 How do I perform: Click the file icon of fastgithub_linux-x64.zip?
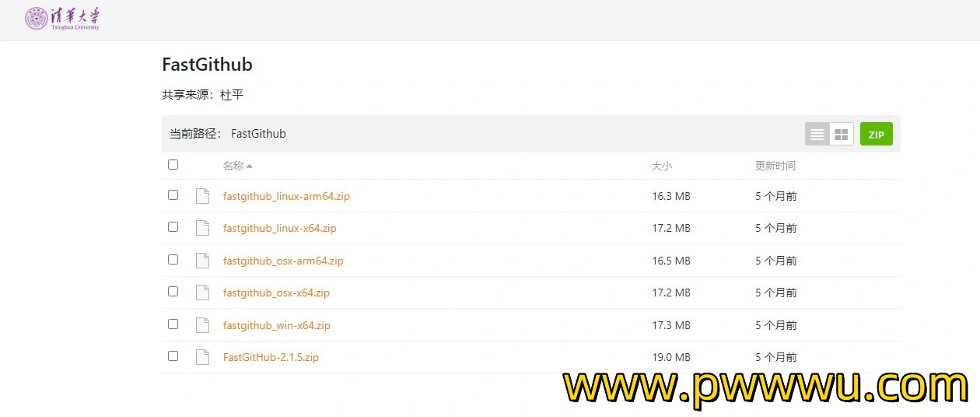[202, 228]
